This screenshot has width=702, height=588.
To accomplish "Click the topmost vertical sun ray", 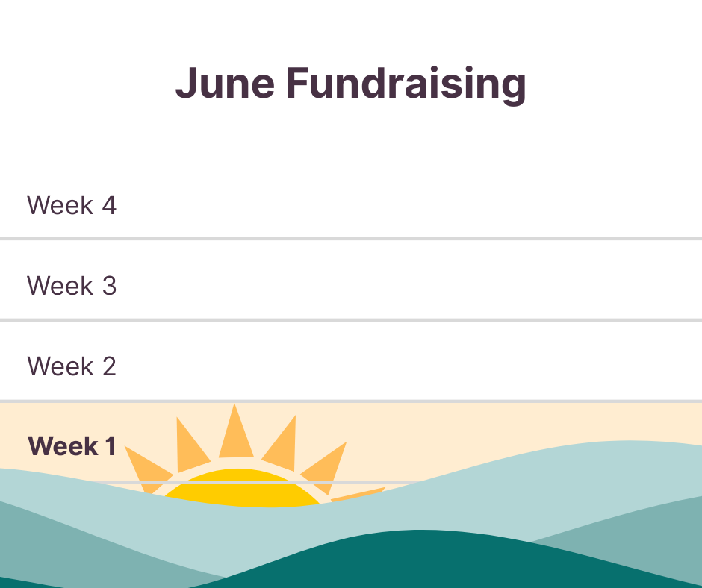I will pos(235,431).
